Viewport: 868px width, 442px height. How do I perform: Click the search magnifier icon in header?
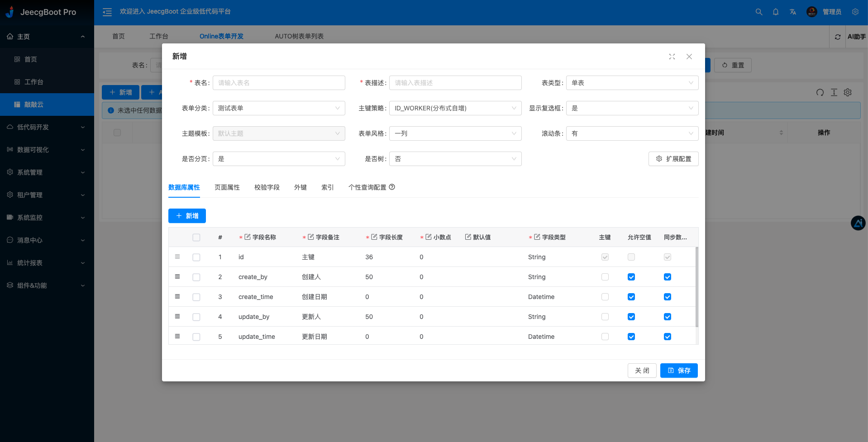(759, 12)
